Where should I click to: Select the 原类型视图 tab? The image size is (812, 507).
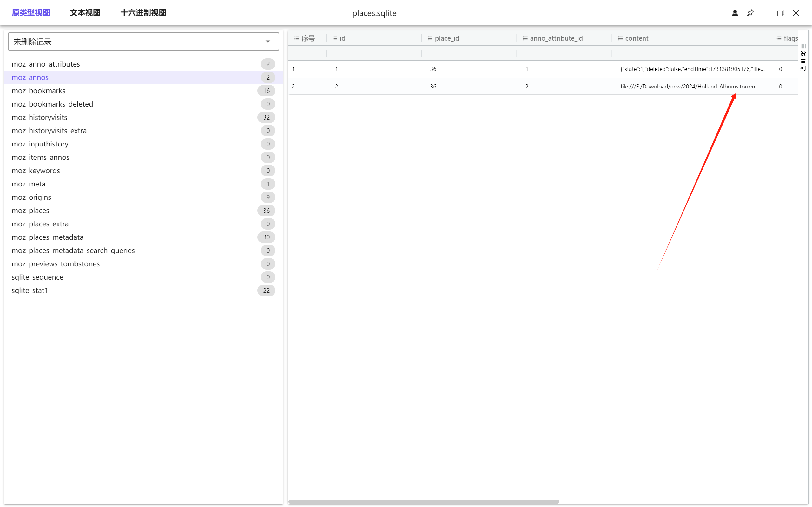(x=31, y=13)
